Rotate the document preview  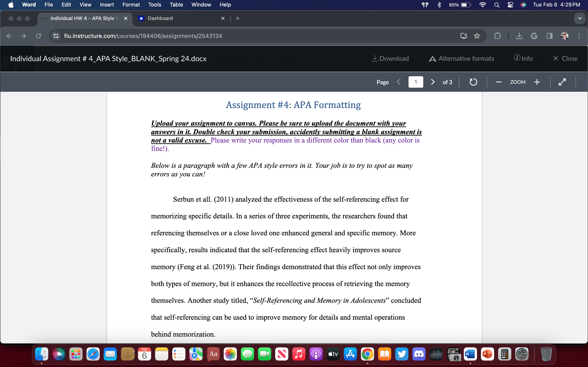(473, 82)
